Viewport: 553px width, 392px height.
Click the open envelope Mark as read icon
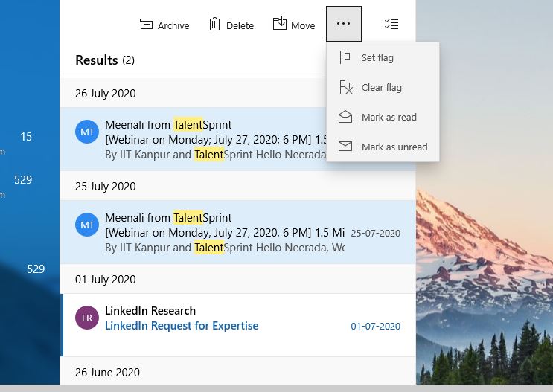pos(345,117)
